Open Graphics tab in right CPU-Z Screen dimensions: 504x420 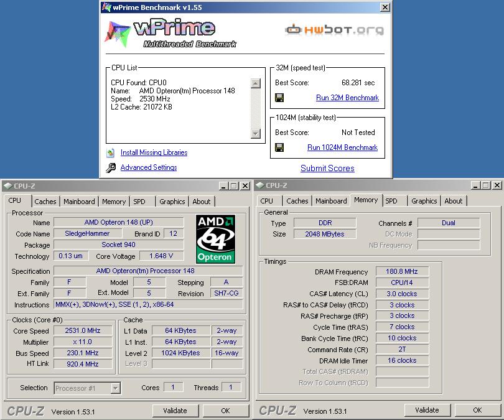(424, 201)
